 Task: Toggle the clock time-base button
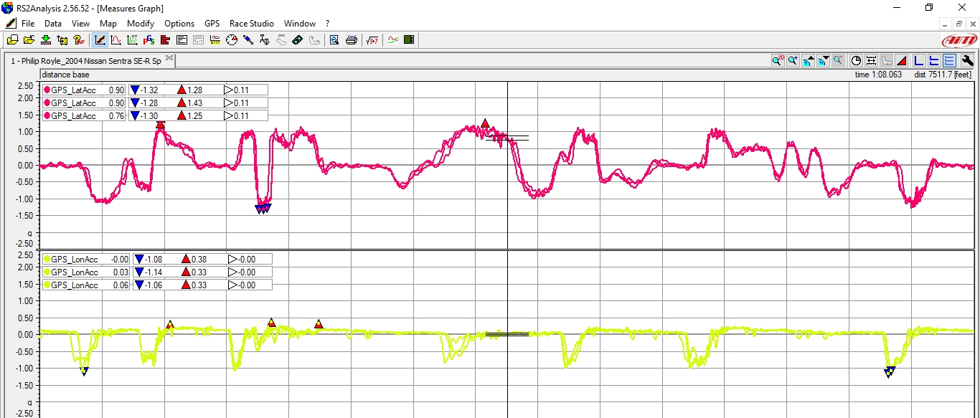856,60
